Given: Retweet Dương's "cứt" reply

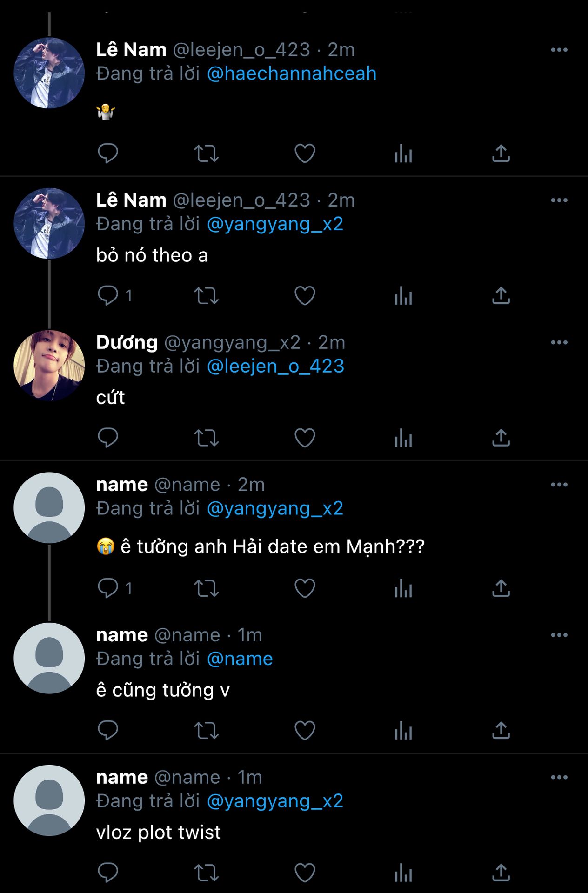Looking at the screenshot, I should coord(206,438).
